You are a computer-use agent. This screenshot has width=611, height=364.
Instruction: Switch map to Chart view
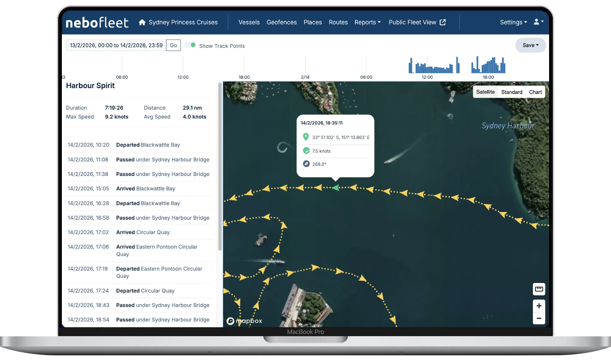tap(535, 92)
